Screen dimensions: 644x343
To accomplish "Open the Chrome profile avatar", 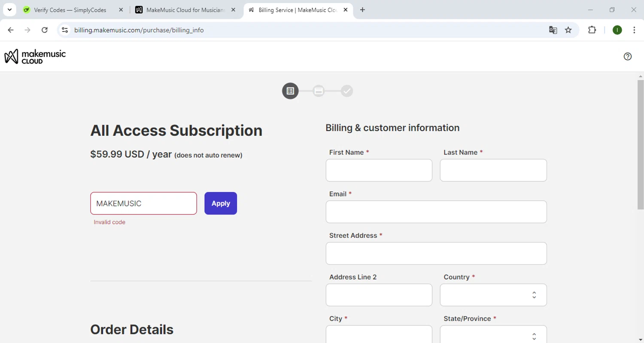I will 617,30.
